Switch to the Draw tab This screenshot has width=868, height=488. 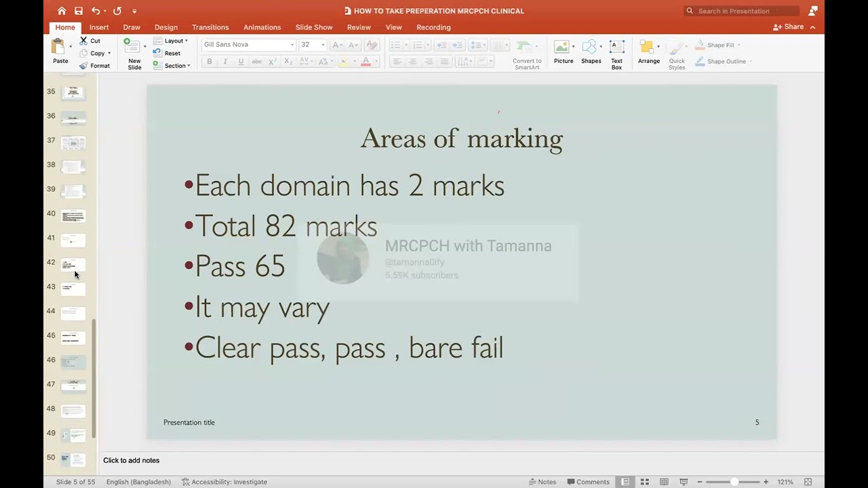pyautogui.click(x=132, y=27)
